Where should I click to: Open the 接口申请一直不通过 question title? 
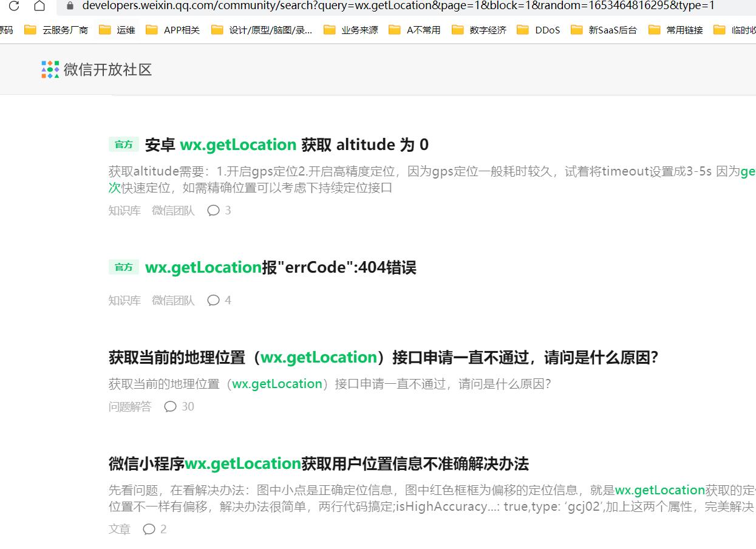(x=384, y=357)
